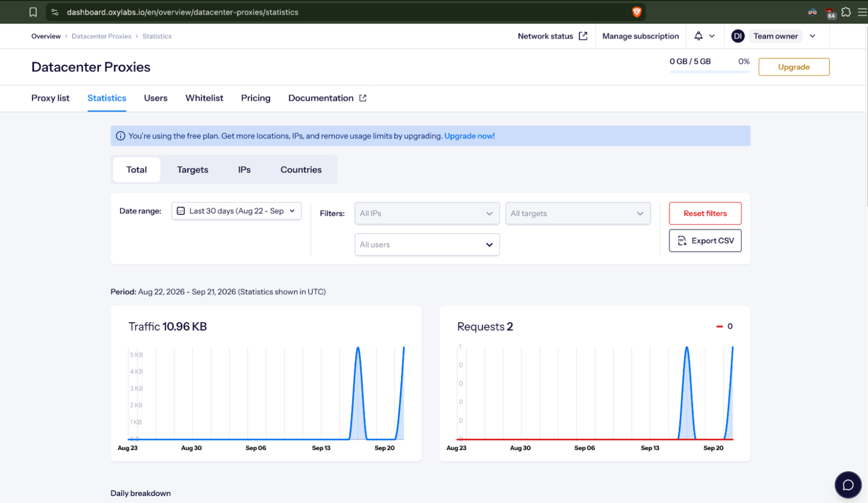Open the browser hamburger menu
Viewport: 868px width, 503px height.
(862, 12)
